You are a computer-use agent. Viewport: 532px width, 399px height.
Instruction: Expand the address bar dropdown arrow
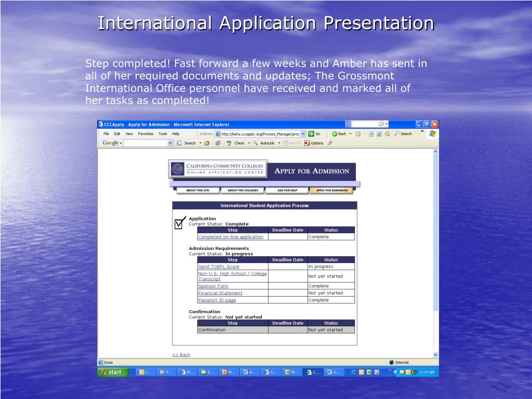303,134
